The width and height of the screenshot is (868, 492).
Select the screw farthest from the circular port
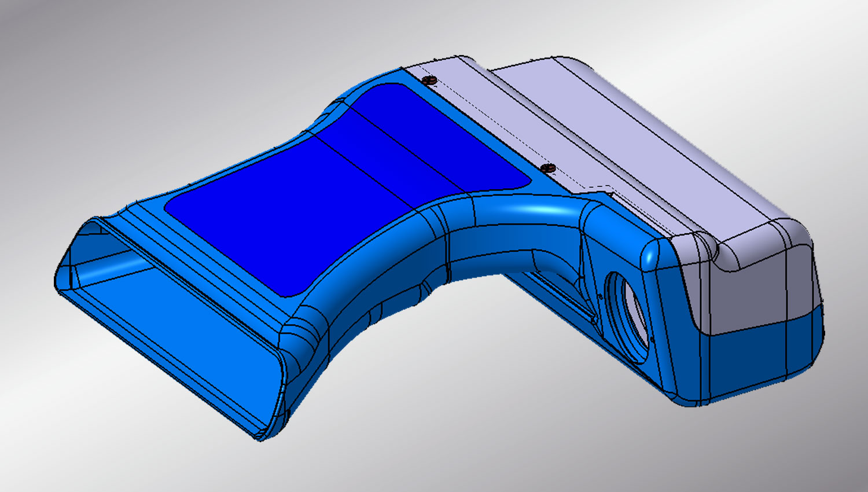[x=429, y=80]
